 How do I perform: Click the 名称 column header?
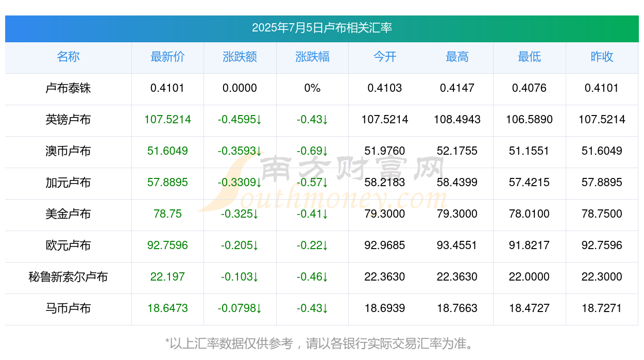[68, 57]
